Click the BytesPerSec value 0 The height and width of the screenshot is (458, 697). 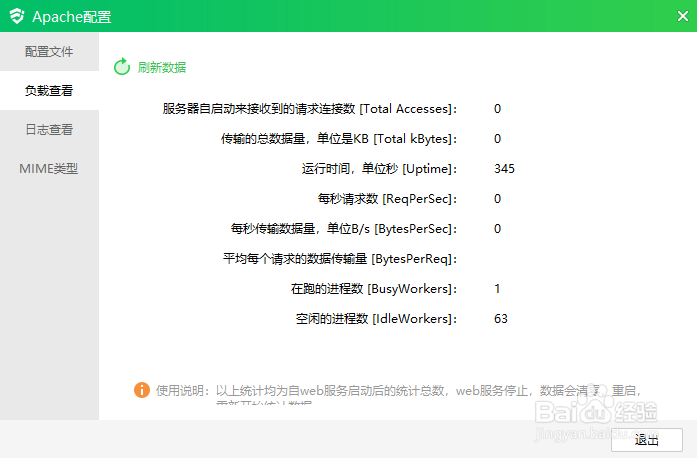pos(497,229)
